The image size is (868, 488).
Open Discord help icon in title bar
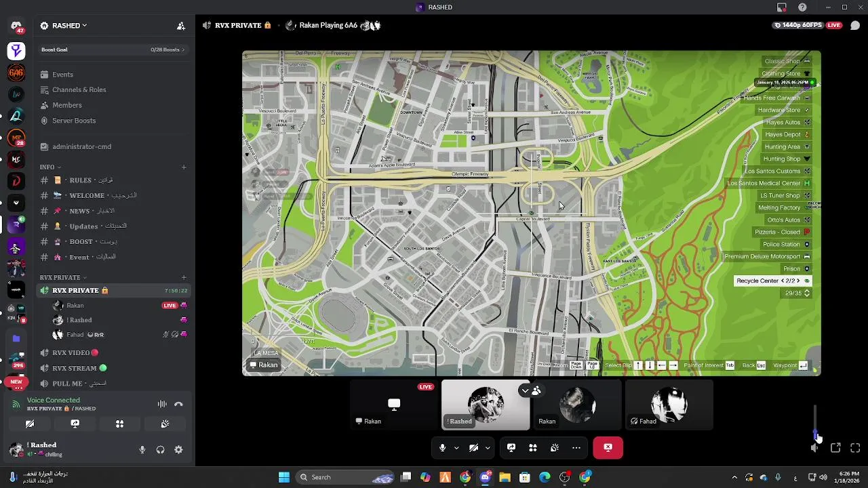(x=803, y=7)
